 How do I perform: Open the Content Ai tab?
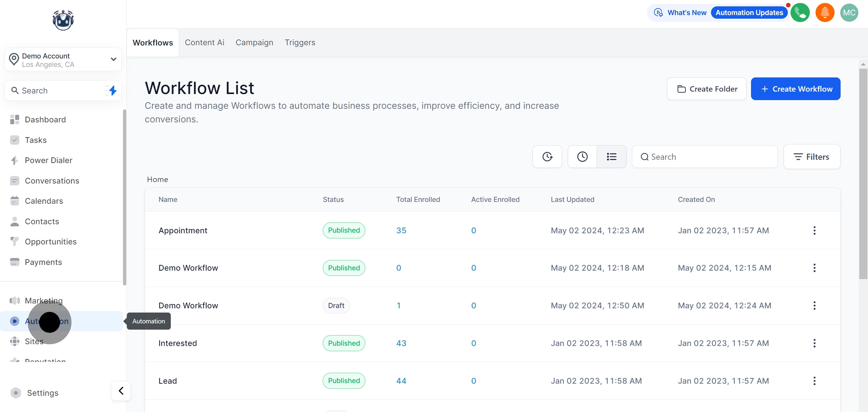[x=204, y=42]
